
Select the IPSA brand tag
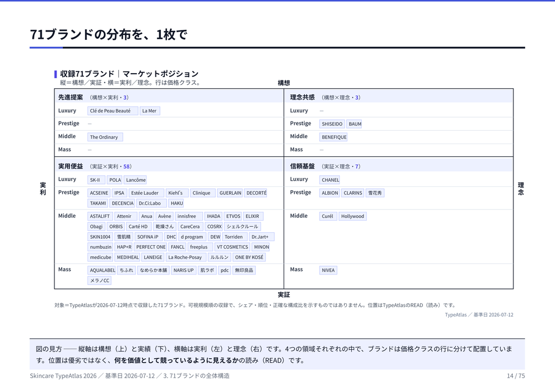(x=119, y=193)
